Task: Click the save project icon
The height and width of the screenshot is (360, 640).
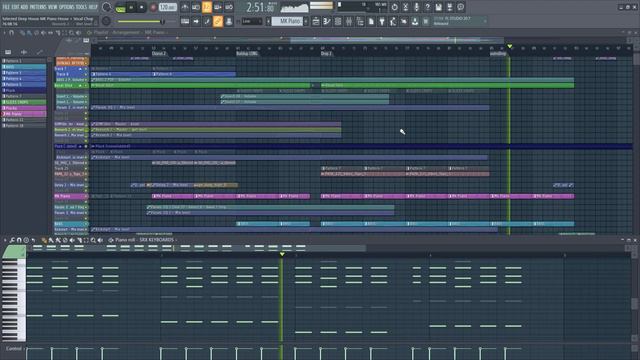Action: click(438, 7)
